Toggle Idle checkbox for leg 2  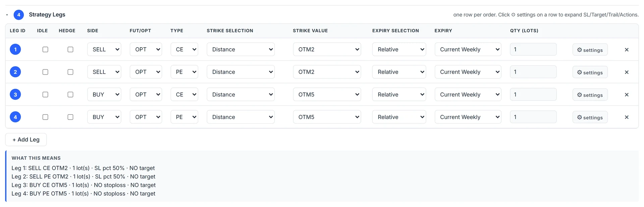click(x=45, y=72)
